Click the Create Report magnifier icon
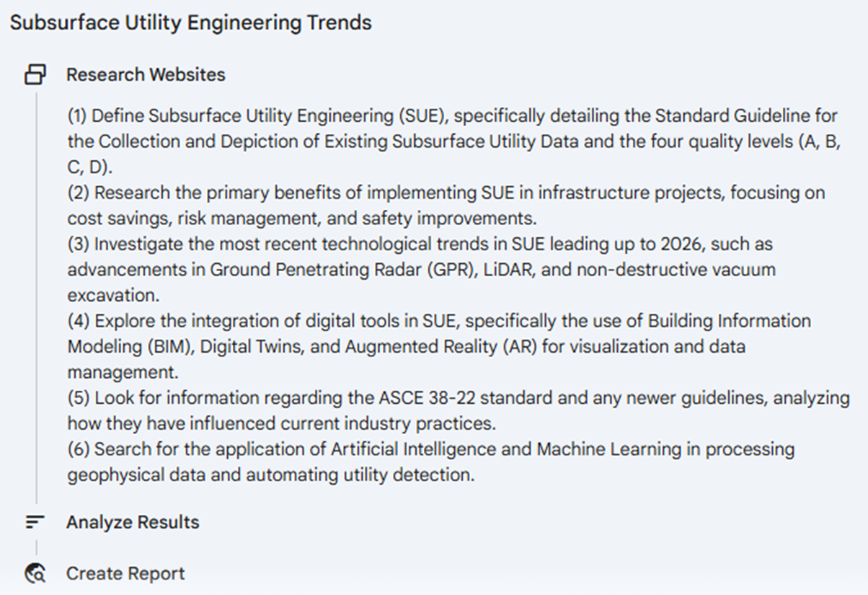Image resolution: width=868 pixels, height=595 pixels. coord(35,573)
